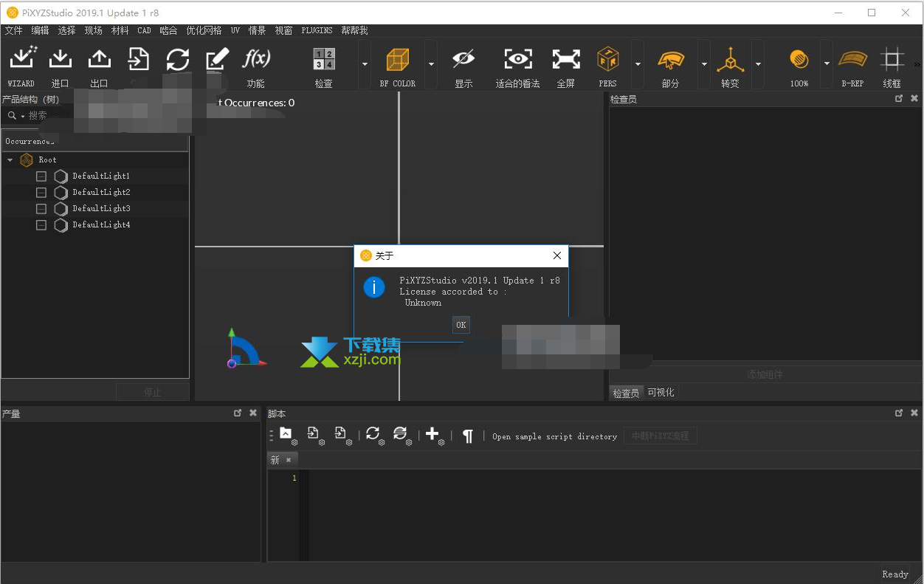Open the dropdown arrow next to 转变
This screenshot has height=584, width=924.
(x=758, y=64)
